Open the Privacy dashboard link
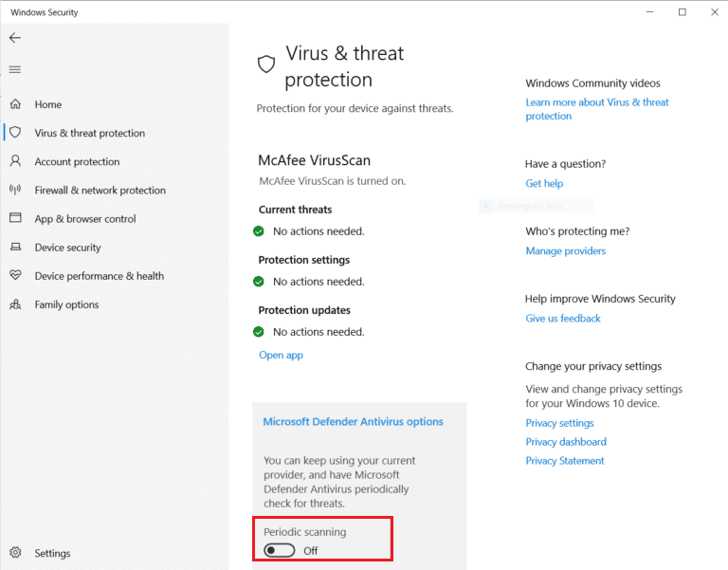Screen dimensions: 728x570 point(566,442)
